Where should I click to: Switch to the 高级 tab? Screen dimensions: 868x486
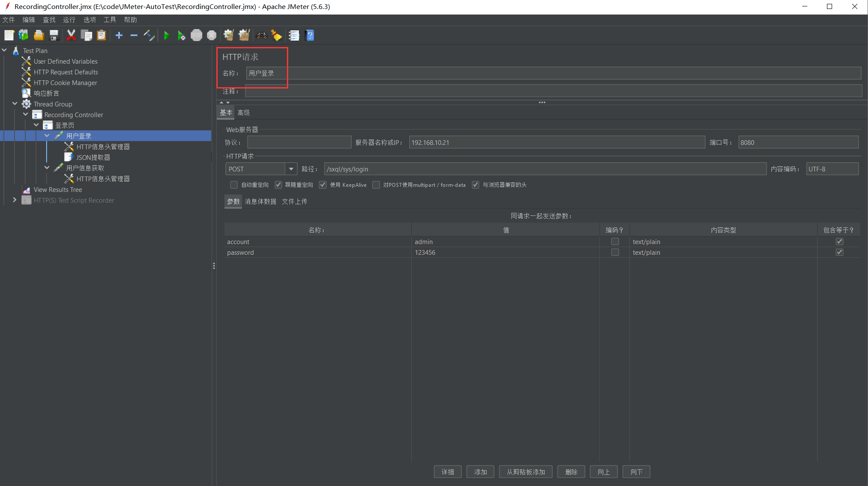click(x=244, y=112)
